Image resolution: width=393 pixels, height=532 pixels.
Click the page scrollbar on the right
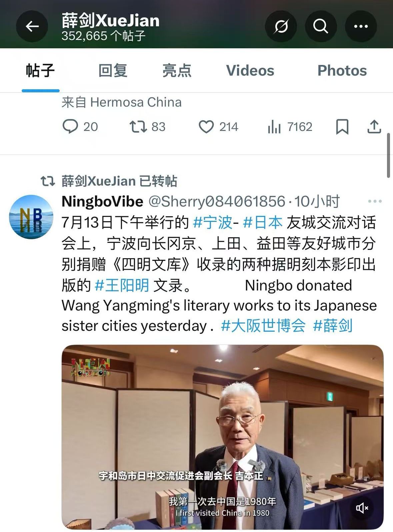[x=389, y=156]
